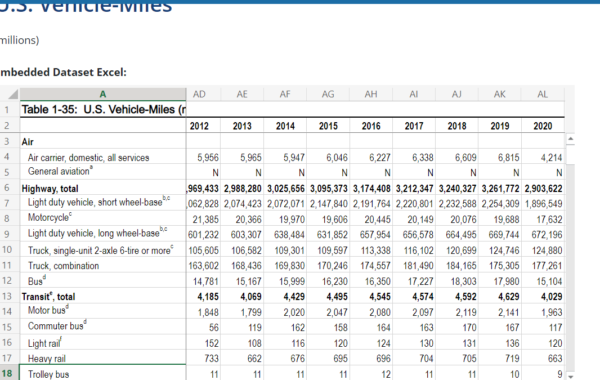Click the 'Truck, combination' row label

pos(63,266)
